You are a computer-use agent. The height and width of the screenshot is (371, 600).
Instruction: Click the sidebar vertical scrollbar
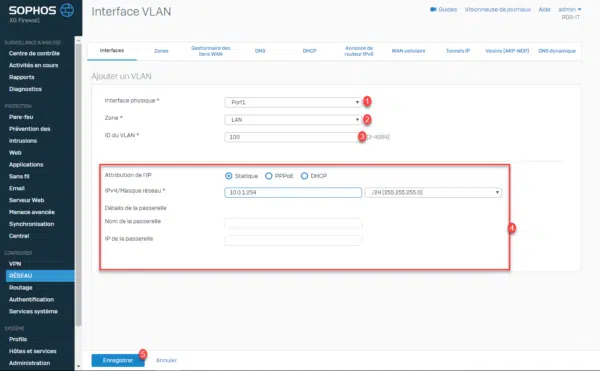pos(78,185)
